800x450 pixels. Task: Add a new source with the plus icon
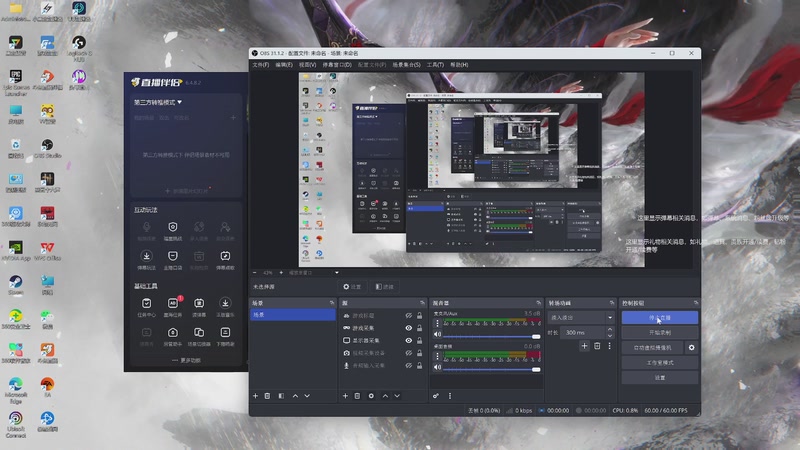(345, 396)
